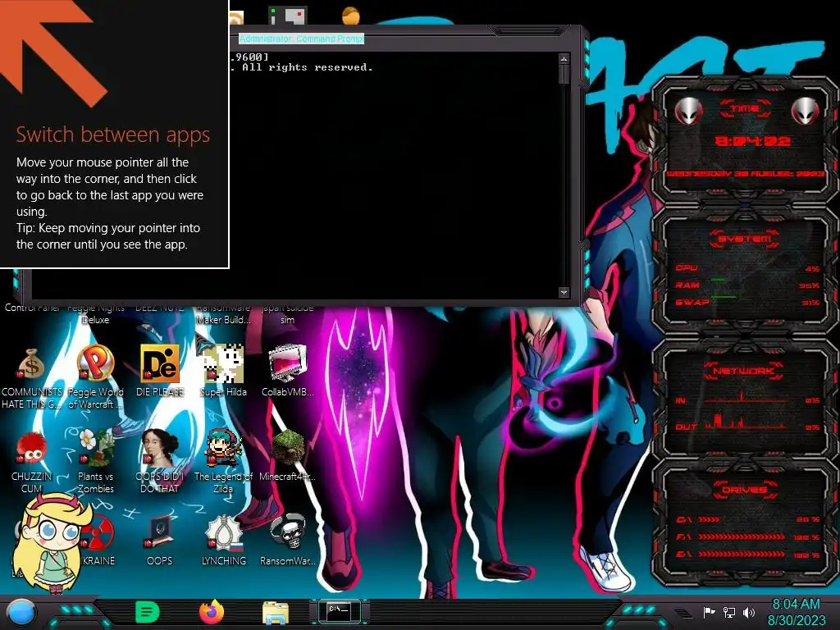Image resolution: width=840 pixels, height=630 pixels.
Task: Launch Firefox from the taskbar
Action: [212, 612]
